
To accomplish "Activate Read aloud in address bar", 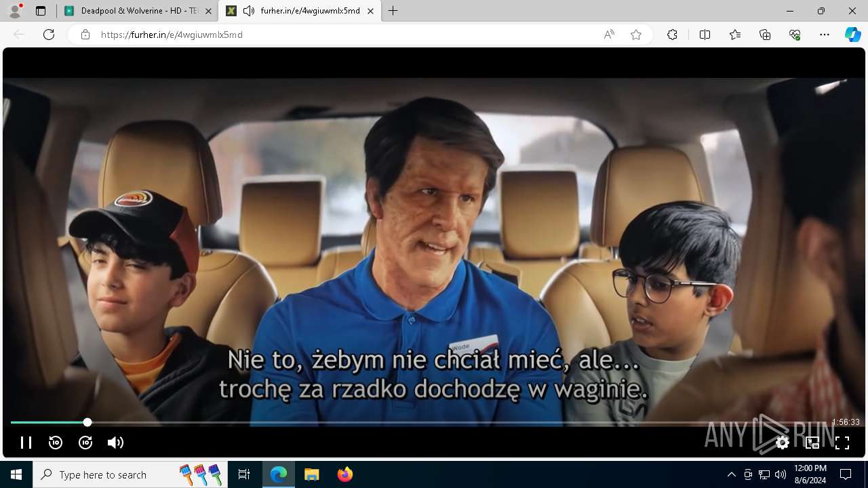I will [x=609, y=35].
